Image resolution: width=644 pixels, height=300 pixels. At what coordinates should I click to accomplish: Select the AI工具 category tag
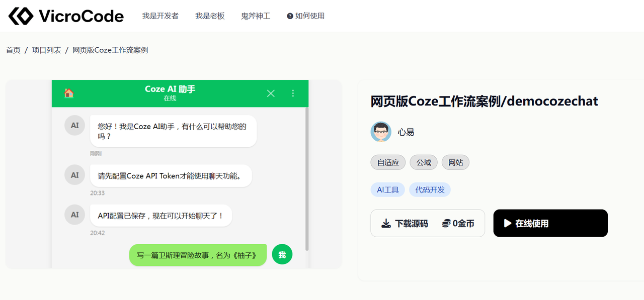tap(388, 189)
